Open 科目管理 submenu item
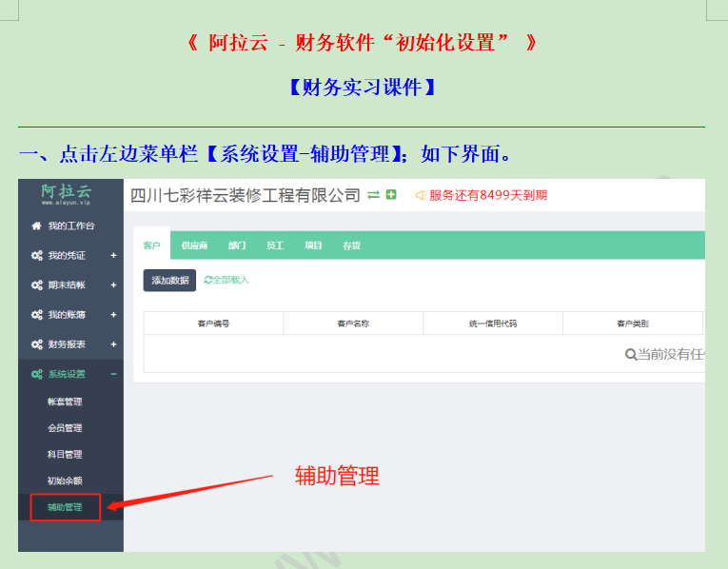 [65, 455]
